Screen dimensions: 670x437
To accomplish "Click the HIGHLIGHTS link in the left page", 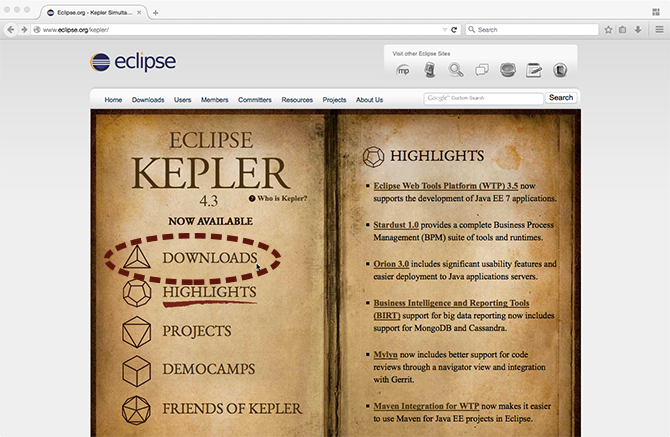I will click(209, 292).
